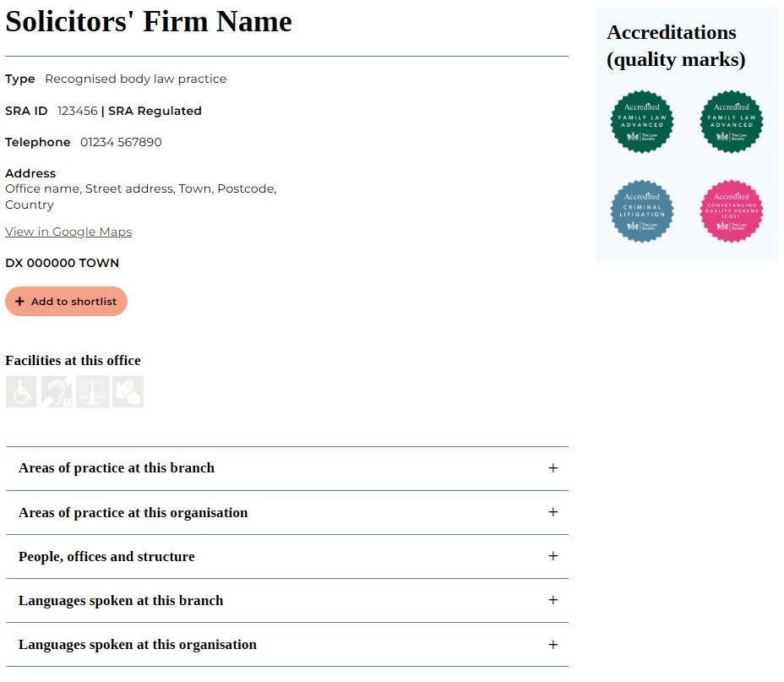Expand Languages spoken at this organisation
Image resolution: width=784 pixels, height=682 pixels.
tap(553, 644)
